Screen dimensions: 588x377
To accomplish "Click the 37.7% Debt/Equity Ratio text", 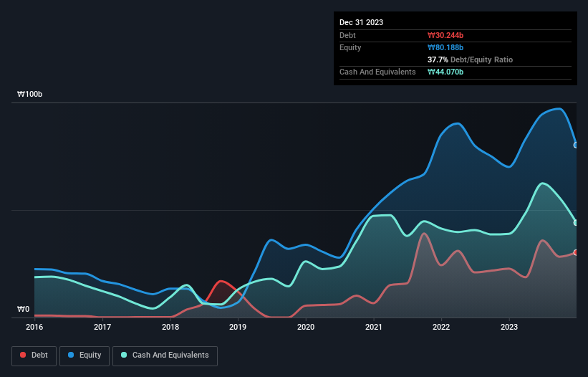I will pos(470,59).
